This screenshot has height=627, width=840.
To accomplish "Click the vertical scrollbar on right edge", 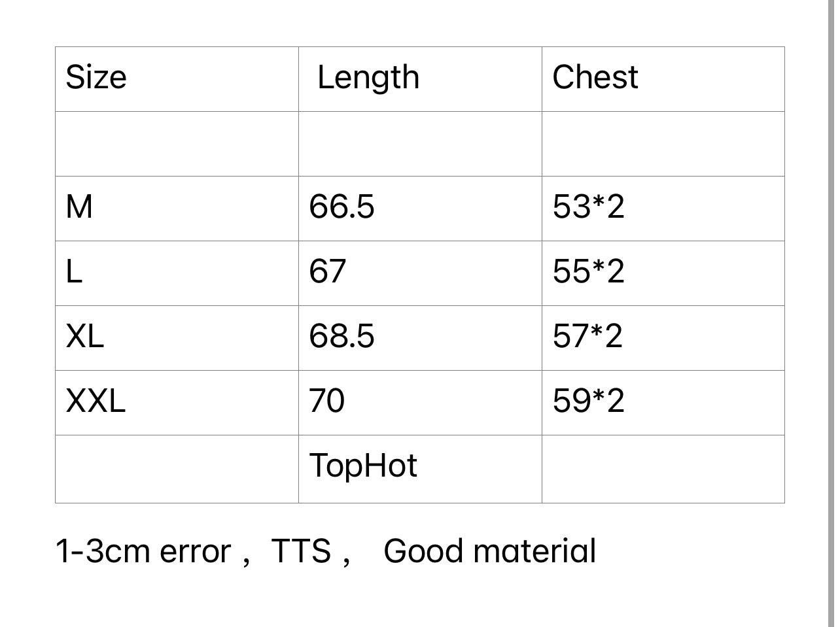I will tap(832, 314).
